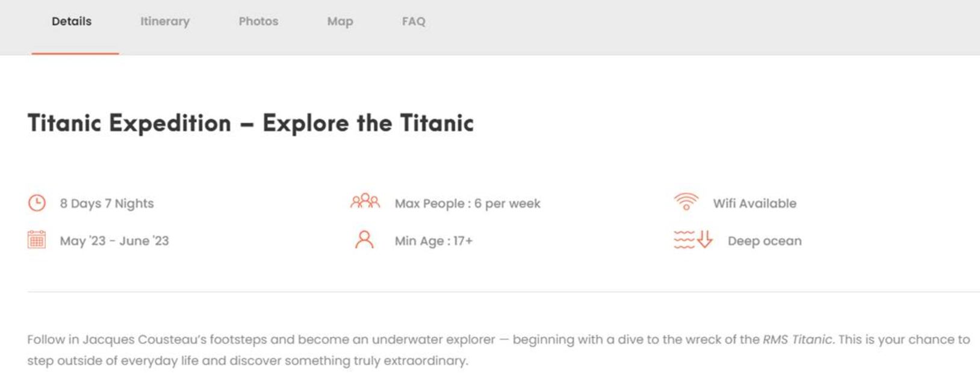Viewport: 980px width, 373px height.
Task: Click the deep ocean waves icon
Action: pyautogui.click(x=693, y=239)
